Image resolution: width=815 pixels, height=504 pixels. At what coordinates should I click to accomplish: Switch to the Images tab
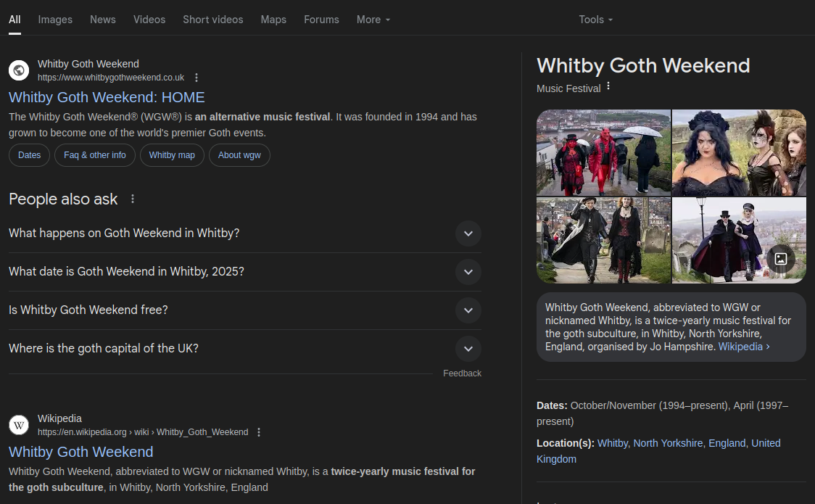pos(55,20)
